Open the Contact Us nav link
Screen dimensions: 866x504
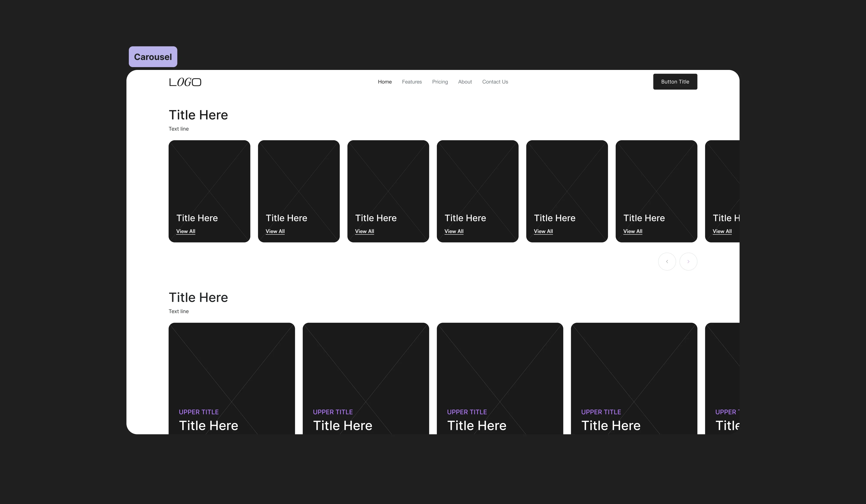[x=495, y=82]
